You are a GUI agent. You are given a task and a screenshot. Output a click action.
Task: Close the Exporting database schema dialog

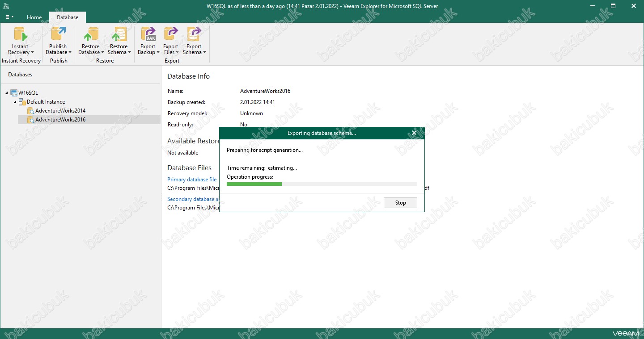[x=414, y=133]
